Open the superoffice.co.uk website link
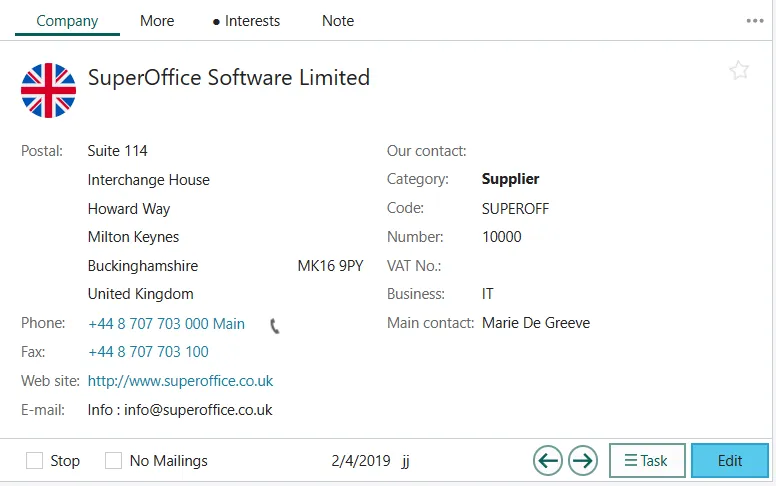Screen dimensions: 776x486 180,381
